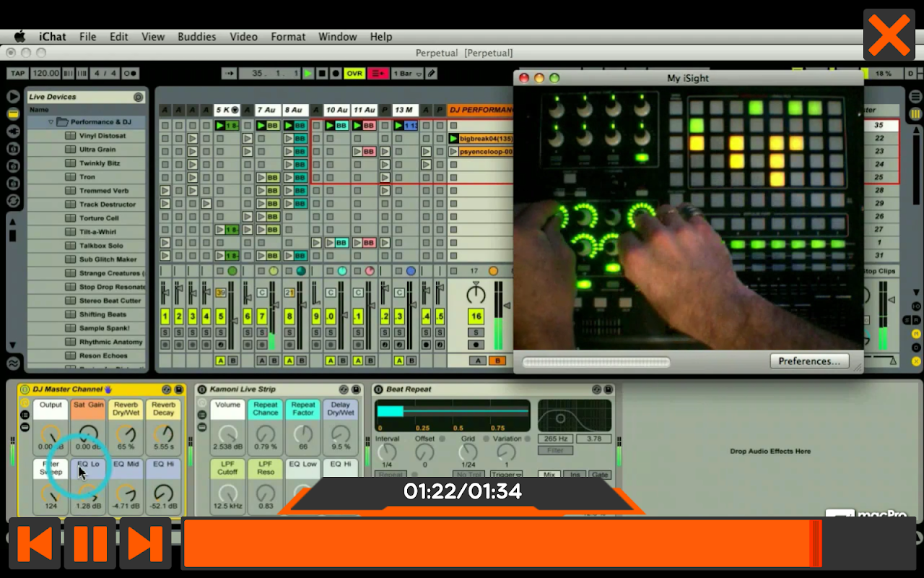Open the Apple menu

(x=19, y=36)
